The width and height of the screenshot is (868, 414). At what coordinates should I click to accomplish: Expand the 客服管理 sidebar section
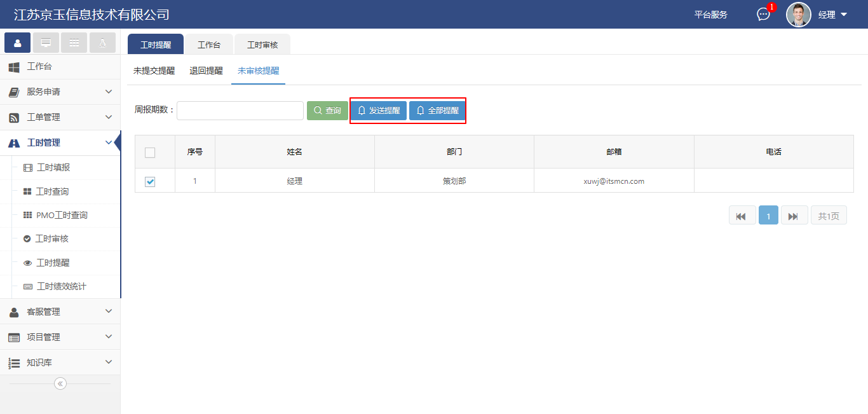pyautogui.click(x=60, y=312)
